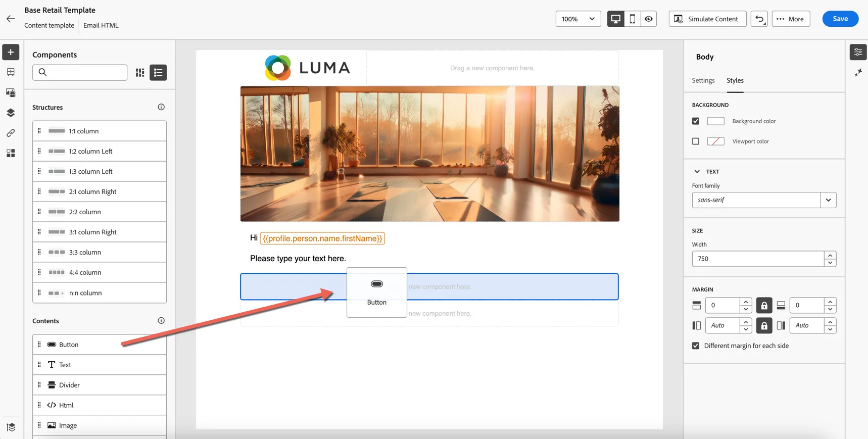Open the asset picker icon in left rail

(x=11, y=92)
